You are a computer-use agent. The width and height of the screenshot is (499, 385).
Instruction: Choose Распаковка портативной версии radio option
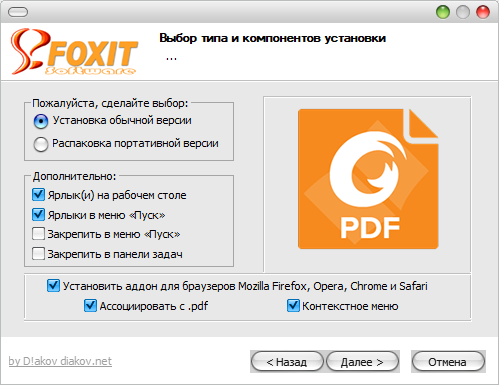pos(41,144)
